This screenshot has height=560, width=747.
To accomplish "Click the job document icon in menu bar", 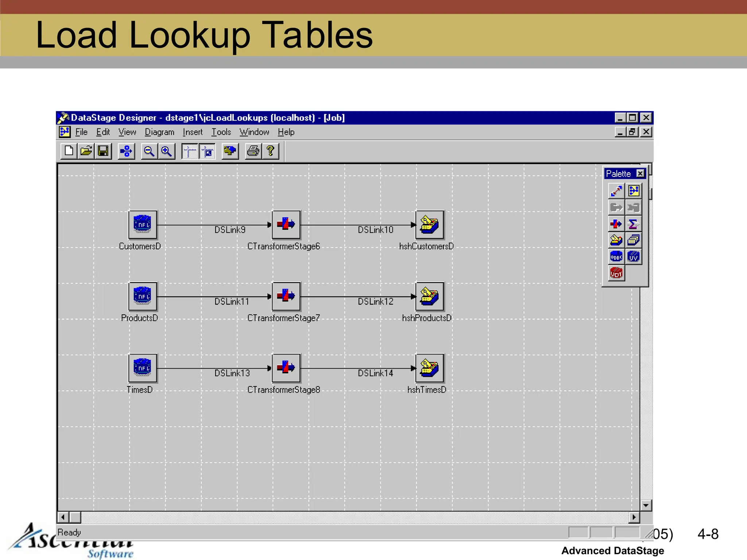I will pyautogui.click(x=65, y=132).
